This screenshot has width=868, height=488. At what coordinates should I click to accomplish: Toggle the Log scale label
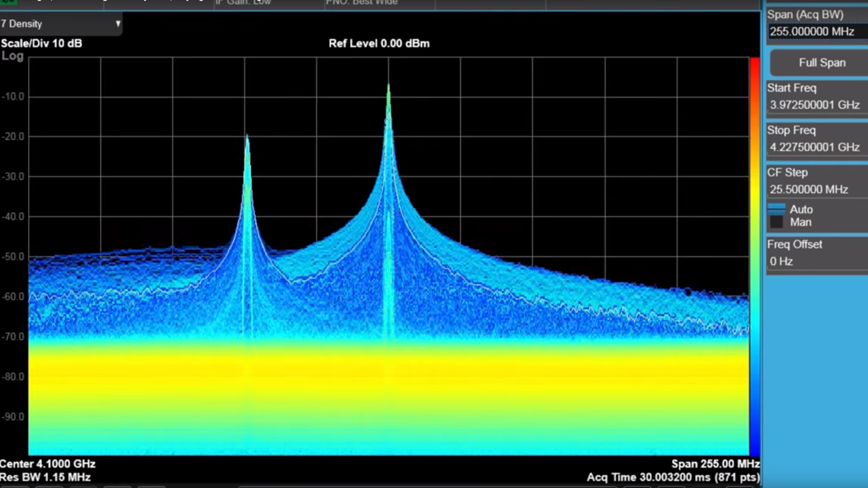point(12,56)
